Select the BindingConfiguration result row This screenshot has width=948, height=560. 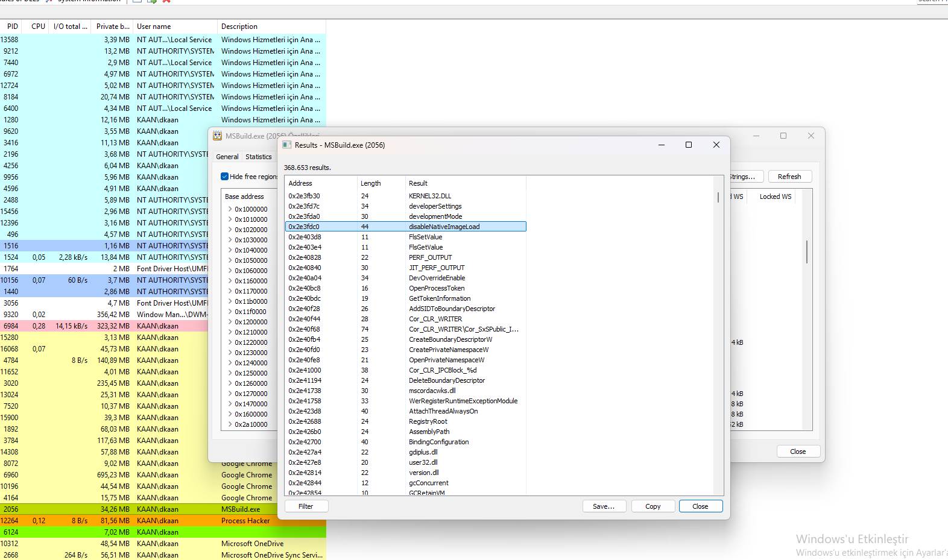coord(405,442)
